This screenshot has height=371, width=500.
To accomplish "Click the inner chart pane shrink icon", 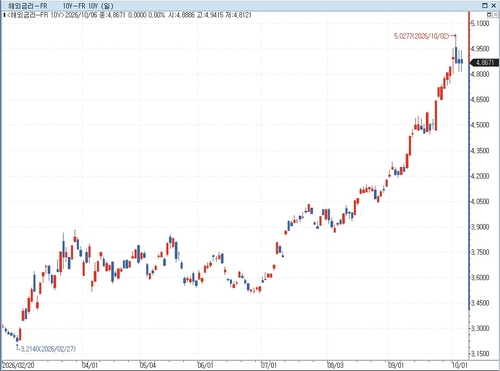I will 489,15.
